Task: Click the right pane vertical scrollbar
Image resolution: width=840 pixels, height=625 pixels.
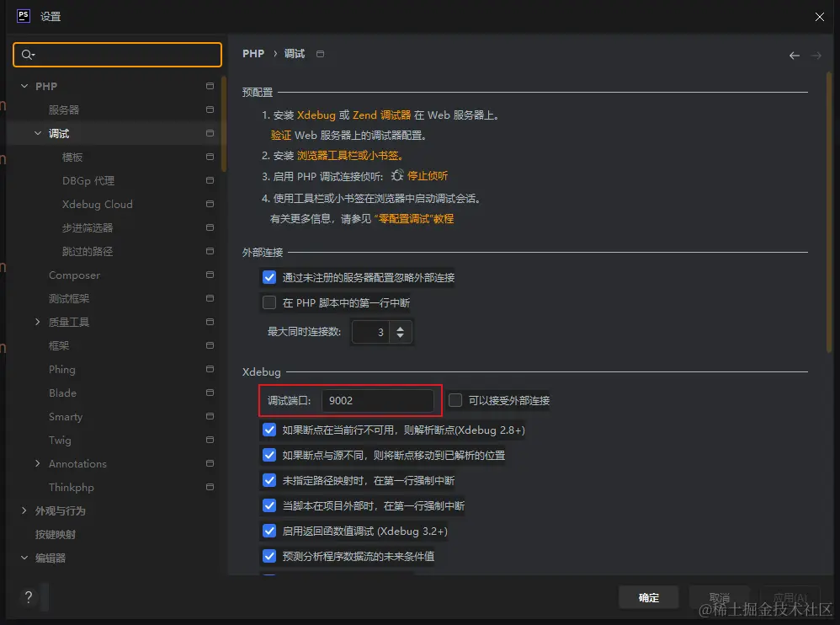Action: 829,212
